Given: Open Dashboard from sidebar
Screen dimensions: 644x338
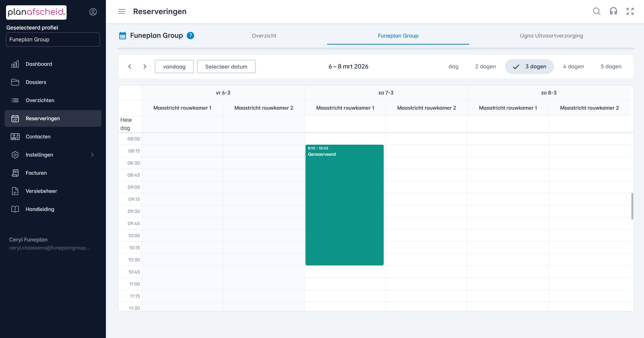Looking at the screenshot, I should [x=39, y=64].
